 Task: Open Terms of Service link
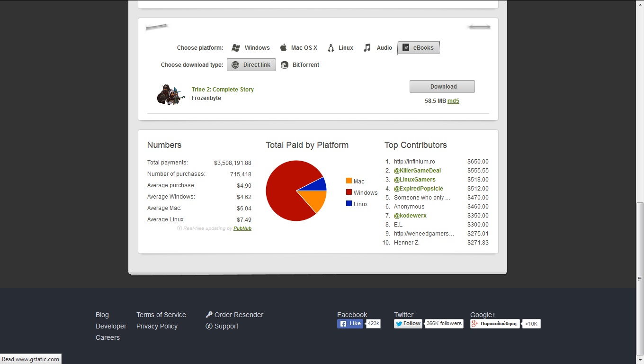click(x=161, y=315)
